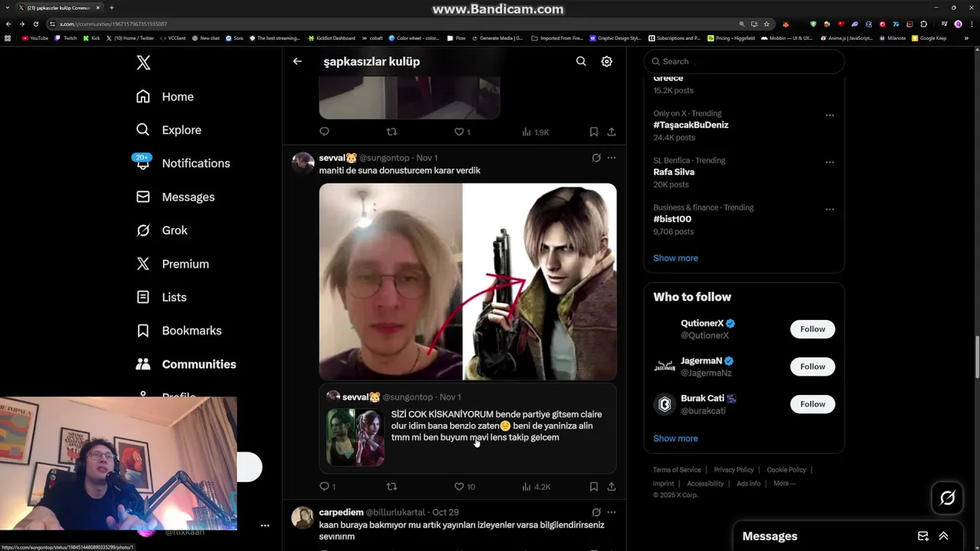This screenshot has height=551, width=980.
Task: Click Grok icon on carpediem's post
Action: [596, 512]
